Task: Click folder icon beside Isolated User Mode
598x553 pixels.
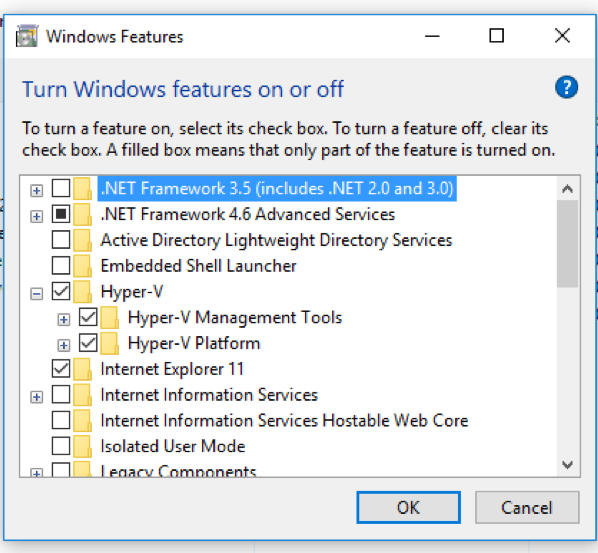Action: 82,447
